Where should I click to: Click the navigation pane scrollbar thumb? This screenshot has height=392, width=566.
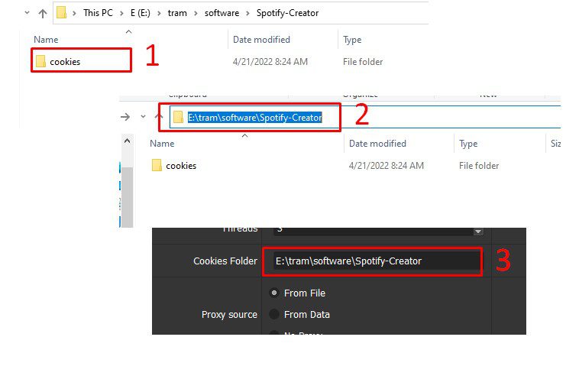[x=127, y=197]
